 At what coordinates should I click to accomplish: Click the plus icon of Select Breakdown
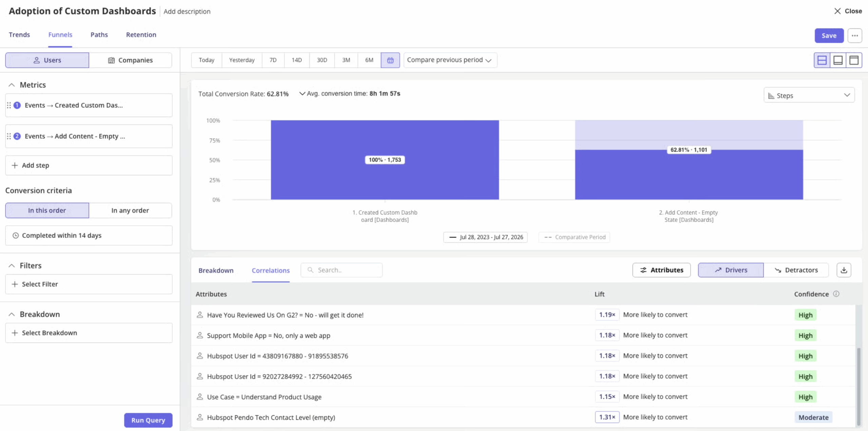(15, 333)
